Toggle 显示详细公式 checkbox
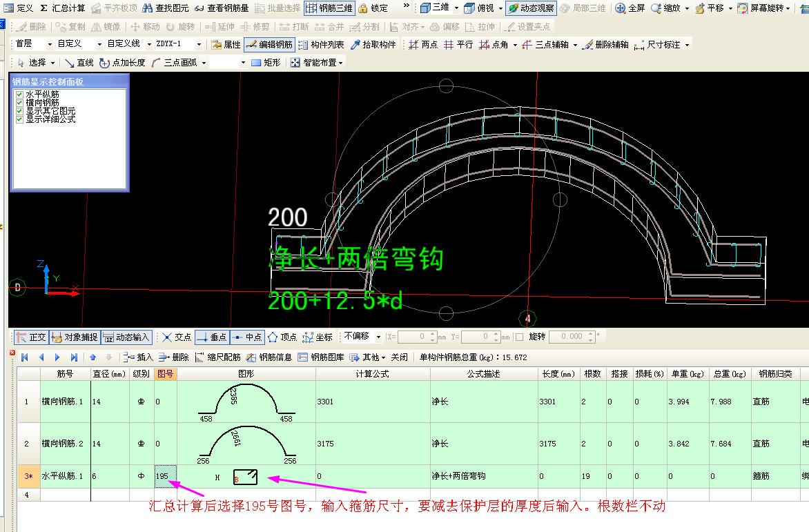This screenshot has height=532, width=809. (19, 119)
